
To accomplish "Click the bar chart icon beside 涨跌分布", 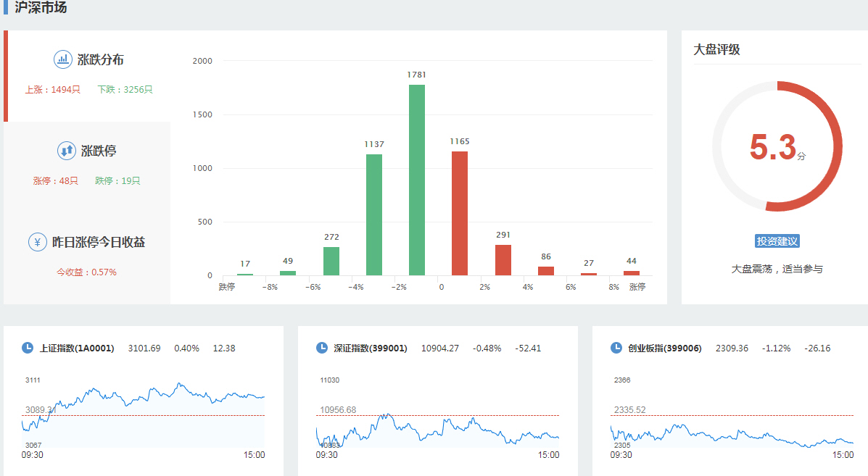I will click(x=63, y=59).
